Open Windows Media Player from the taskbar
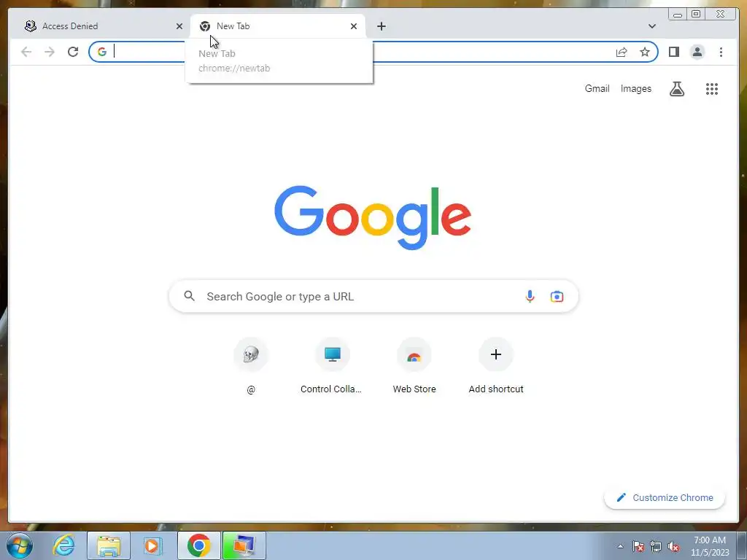The height and width of the screenshot is (560, 747). pos(153,545)
